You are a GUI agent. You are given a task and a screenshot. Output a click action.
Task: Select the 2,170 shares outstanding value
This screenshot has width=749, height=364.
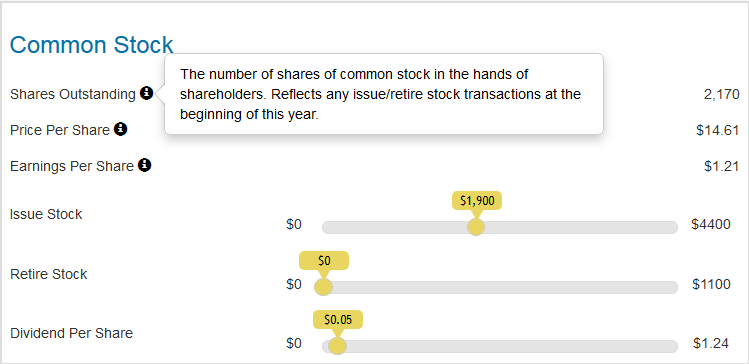(721, 94)
